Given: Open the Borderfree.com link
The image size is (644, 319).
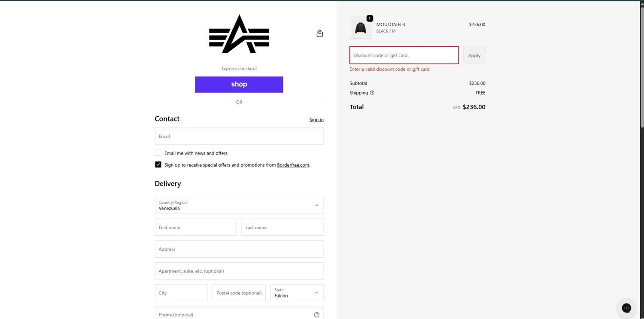Looking at the screenshot, I should [x=293, y=165].
